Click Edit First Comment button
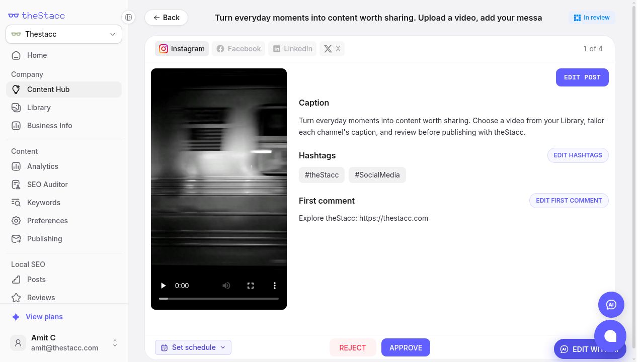This screenshot has height=362, width=644. [x=569, y=201]
